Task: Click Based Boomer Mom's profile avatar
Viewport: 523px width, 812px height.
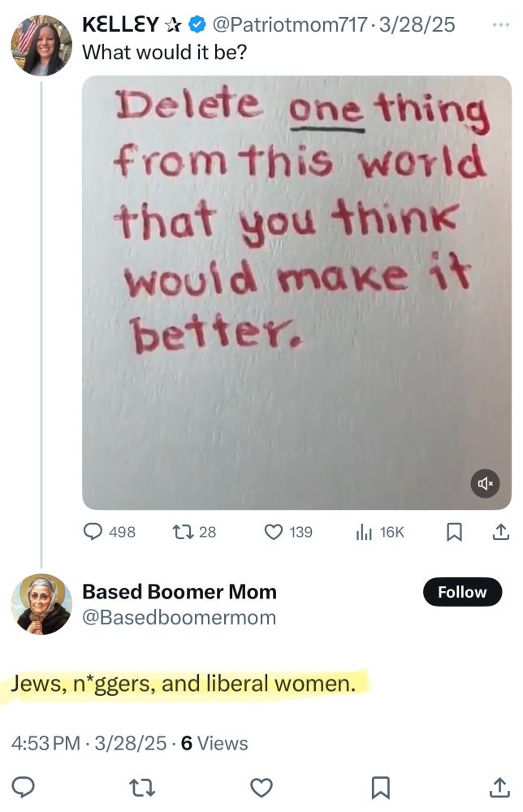Action: click(x=41, y=604)
